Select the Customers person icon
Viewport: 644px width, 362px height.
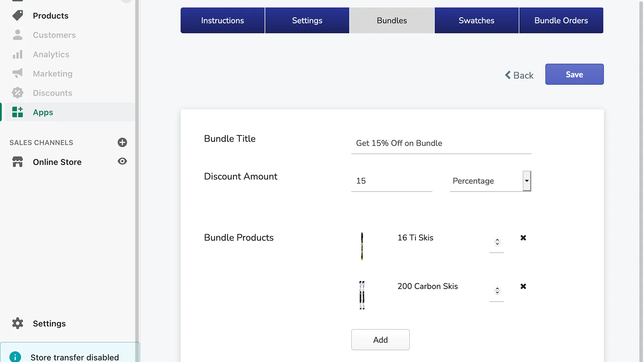[x=17, y=35]
